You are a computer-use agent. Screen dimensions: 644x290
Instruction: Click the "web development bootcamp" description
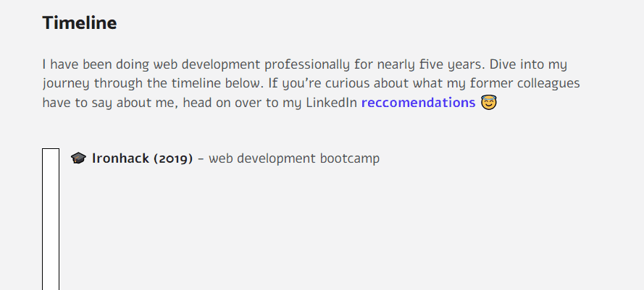294,158
